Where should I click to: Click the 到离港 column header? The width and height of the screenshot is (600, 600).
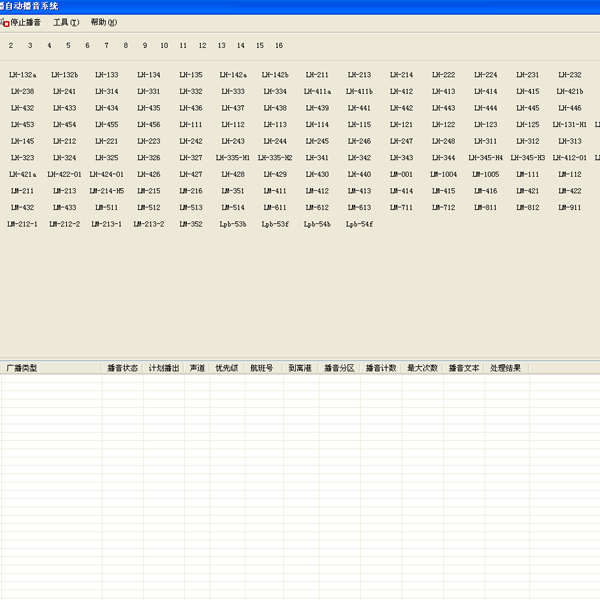click(x=300, y=368)
